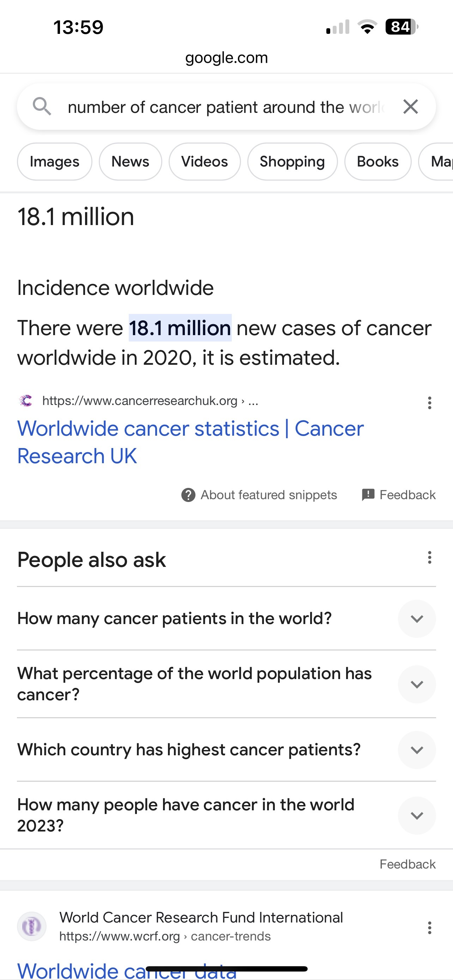Screen dimensions: 453x980
Task: Tap the Cancer Research UK favicon
Action: click(x=26, y=401)
